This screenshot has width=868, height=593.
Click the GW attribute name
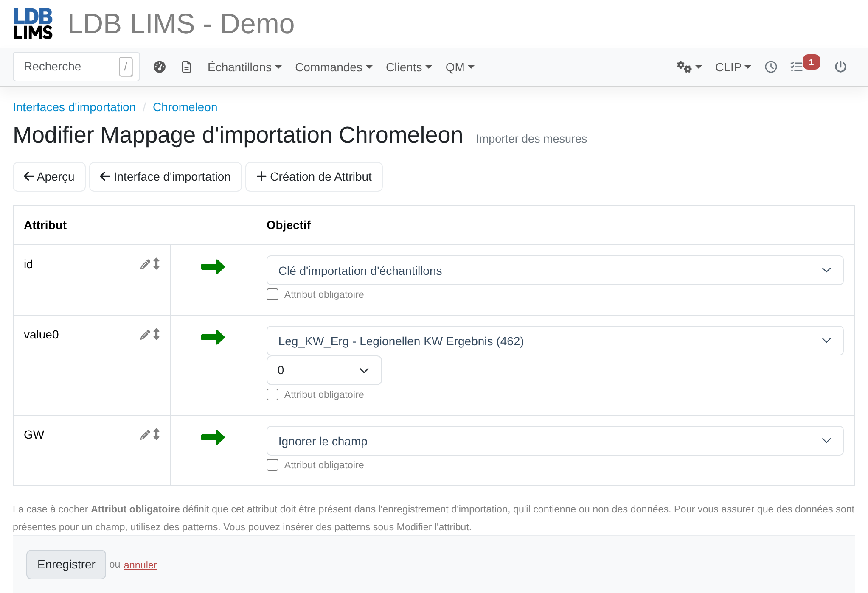[x=34, y=435]
